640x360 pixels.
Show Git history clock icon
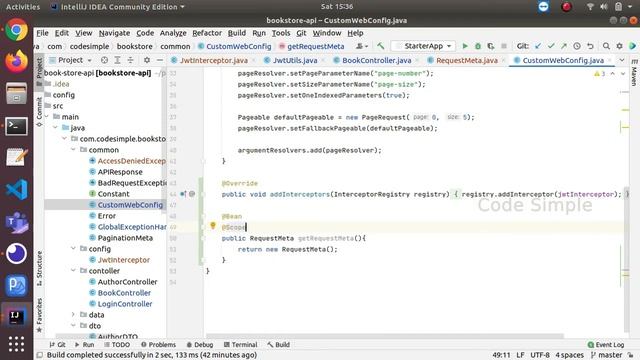pos(577,46)
